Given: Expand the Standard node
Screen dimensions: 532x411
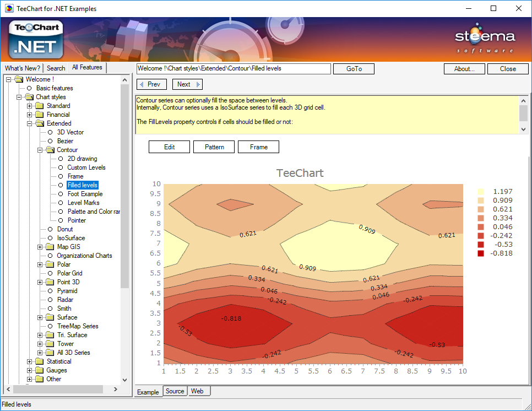Looking at the screenshot, I should [30, 106].
